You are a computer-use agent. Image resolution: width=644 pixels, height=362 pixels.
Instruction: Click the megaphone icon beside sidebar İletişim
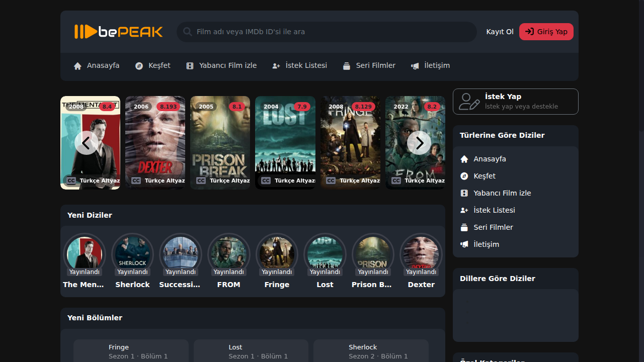click(x=464, y=244)
